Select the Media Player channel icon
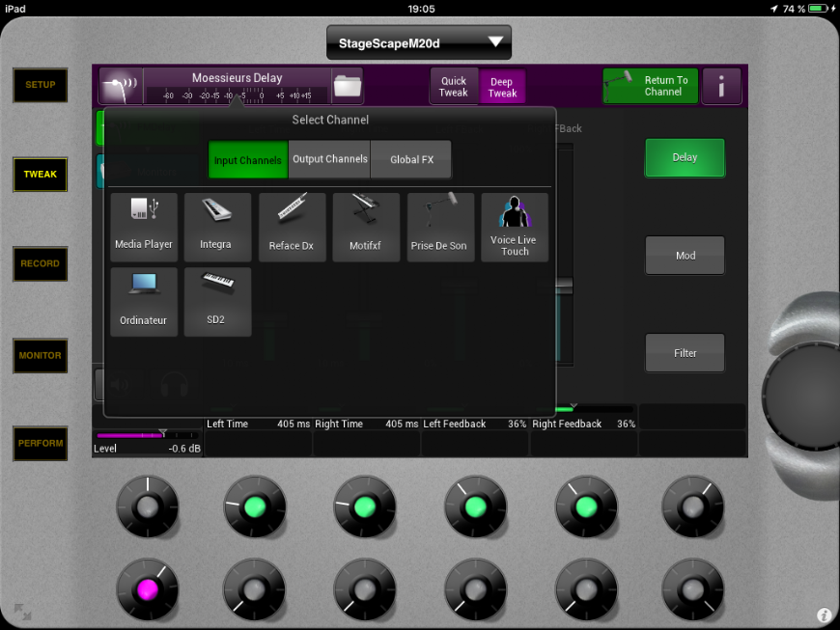Screen dimensions: 840x630 pos(144,227)
